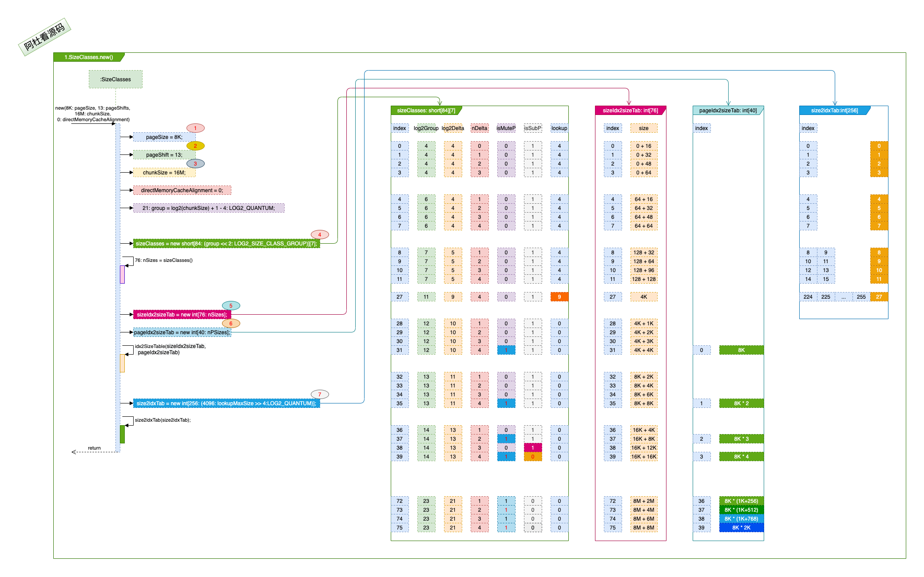Viewport: 924px width, 577px height.
Task: Select the index header in sizeClasses table
Action: tap(400, 128)
